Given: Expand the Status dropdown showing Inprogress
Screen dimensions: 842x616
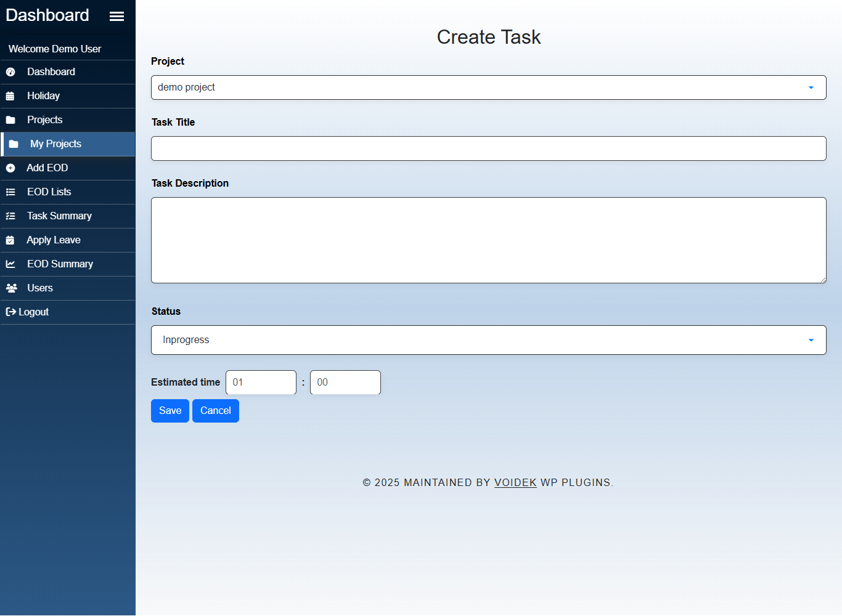Looking at the screenshot, I should (488, 340).
